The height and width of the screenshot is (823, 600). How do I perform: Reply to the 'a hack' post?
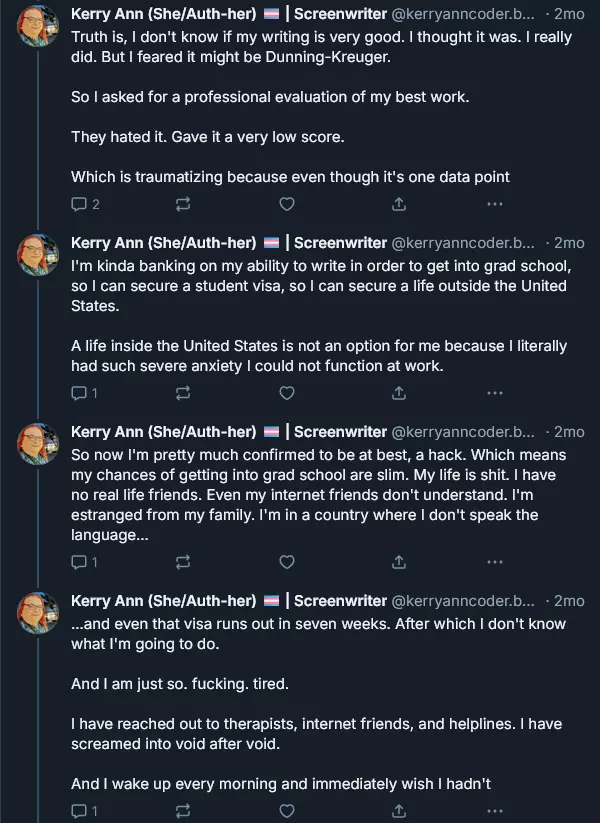(x=80, y=562)
